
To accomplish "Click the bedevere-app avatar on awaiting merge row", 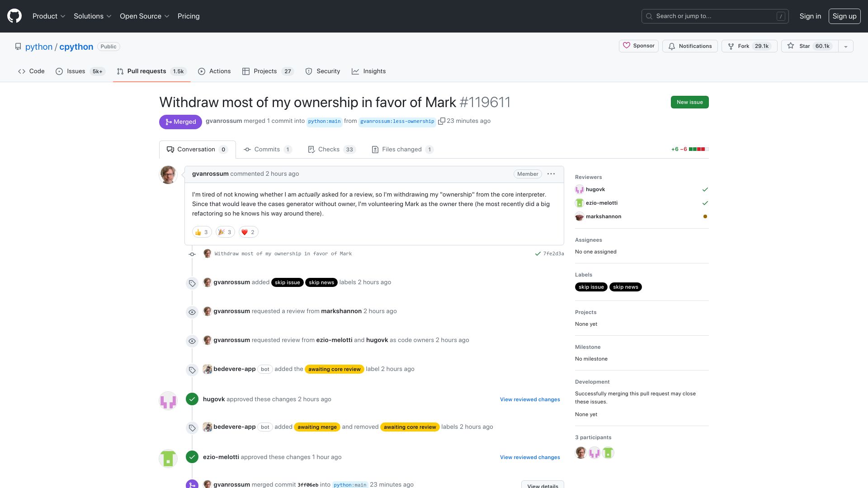I will 208,427.
